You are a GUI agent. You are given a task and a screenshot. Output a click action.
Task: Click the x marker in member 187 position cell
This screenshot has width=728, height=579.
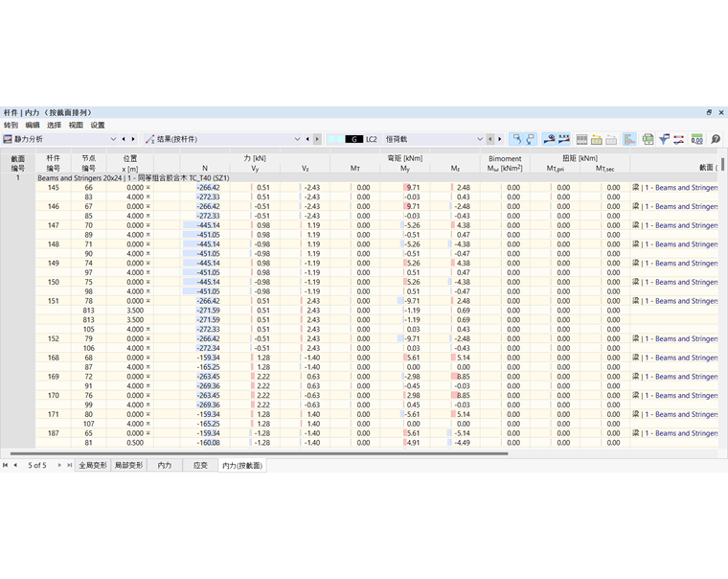tap(148, 433)
